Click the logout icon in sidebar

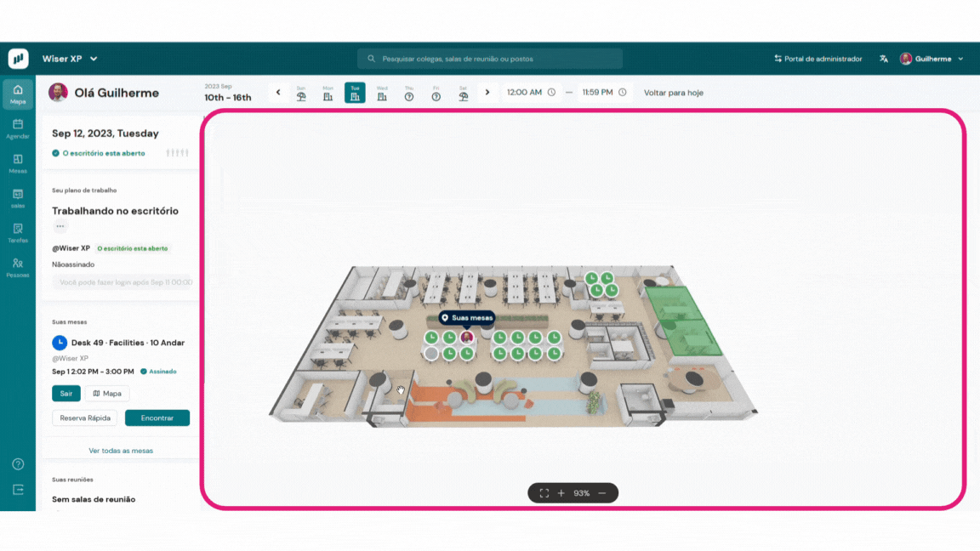click(x=18, y=490)
